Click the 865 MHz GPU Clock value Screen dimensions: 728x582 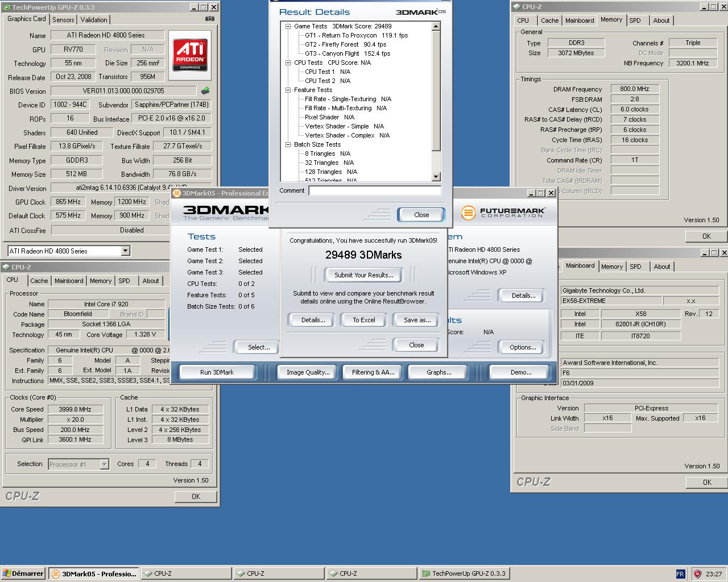point(68,202)
